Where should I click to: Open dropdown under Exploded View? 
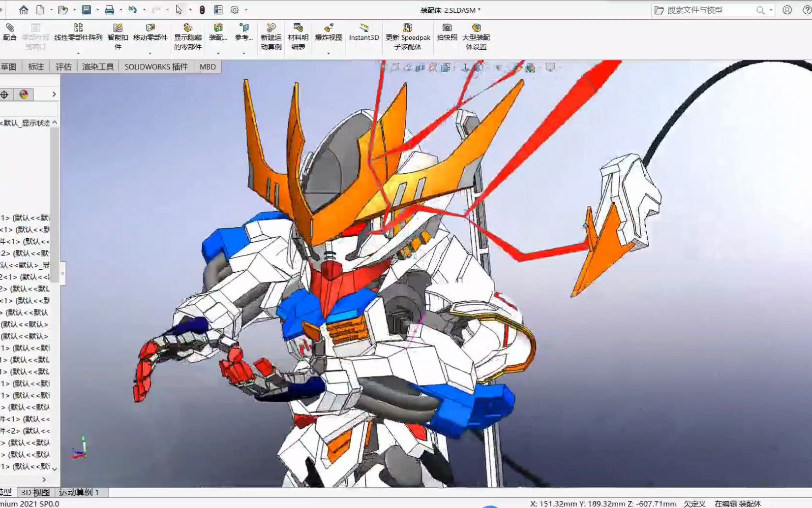point(329,53)
